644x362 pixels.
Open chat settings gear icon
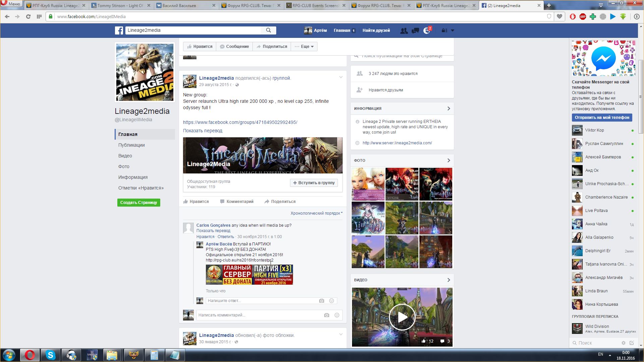(624, 343)
